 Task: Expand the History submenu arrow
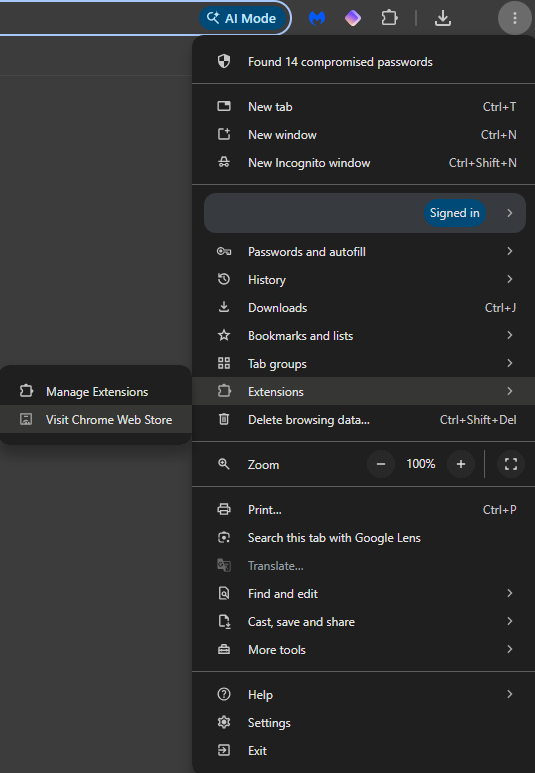click(509, 279)
